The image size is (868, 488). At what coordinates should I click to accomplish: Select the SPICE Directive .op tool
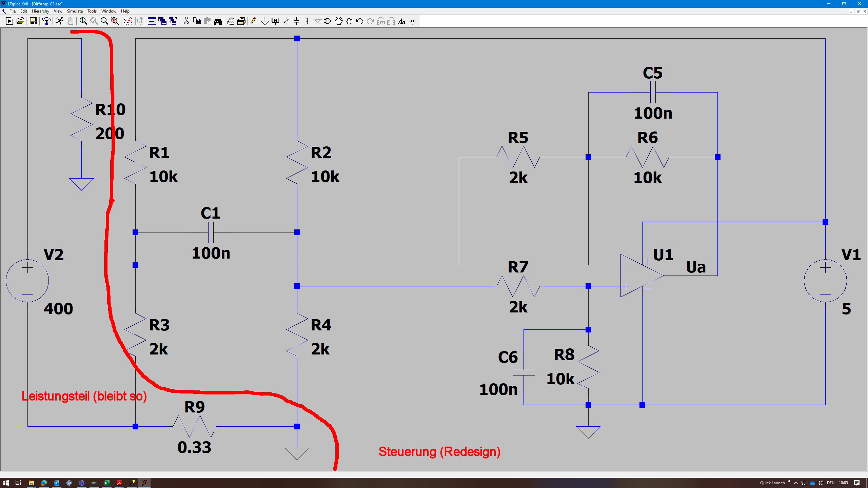[x=412, y=21]
